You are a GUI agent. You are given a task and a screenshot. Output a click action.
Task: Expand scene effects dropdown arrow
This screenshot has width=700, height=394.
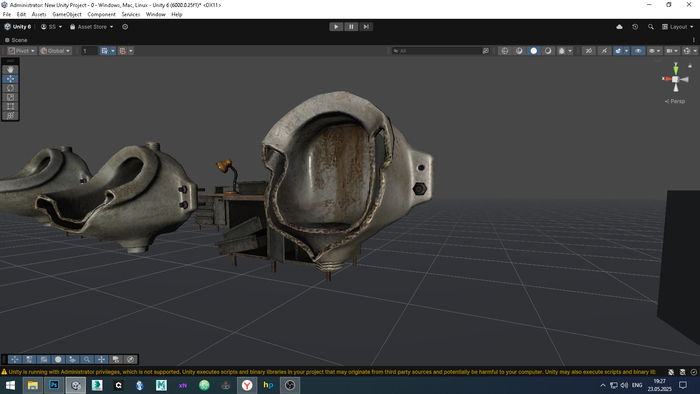pyautogui.click(x=626, y=51)
